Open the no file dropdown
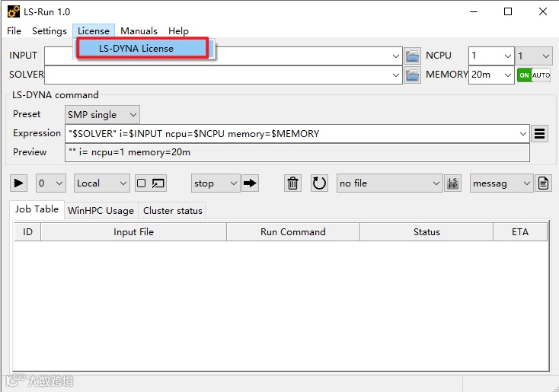The width and height of the screenshot is (559, 392). [389, 183]
